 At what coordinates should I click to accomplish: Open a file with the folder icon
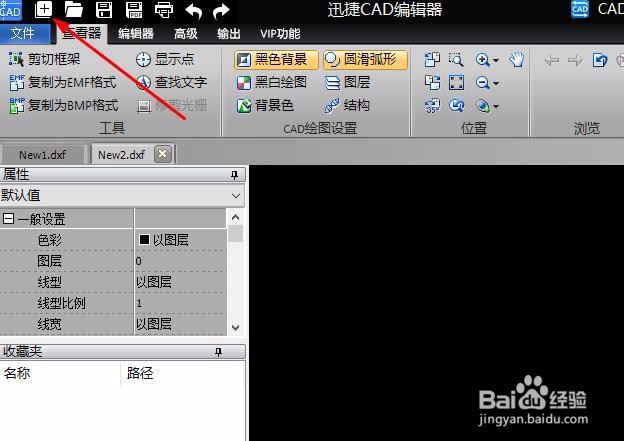(74, 10)
